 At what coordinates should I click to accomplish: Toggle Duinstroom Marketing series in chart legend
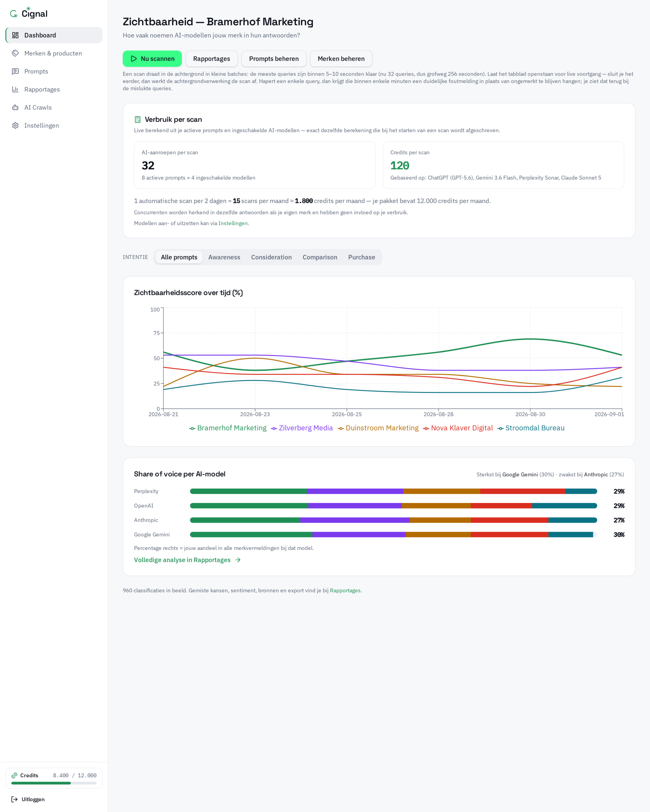pyautogui.click(x=378, y=428)
